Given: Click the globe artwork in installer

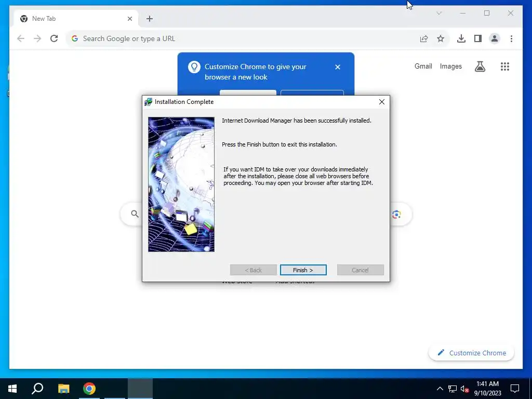Looking at the screenshot, I should coord(181,184).
